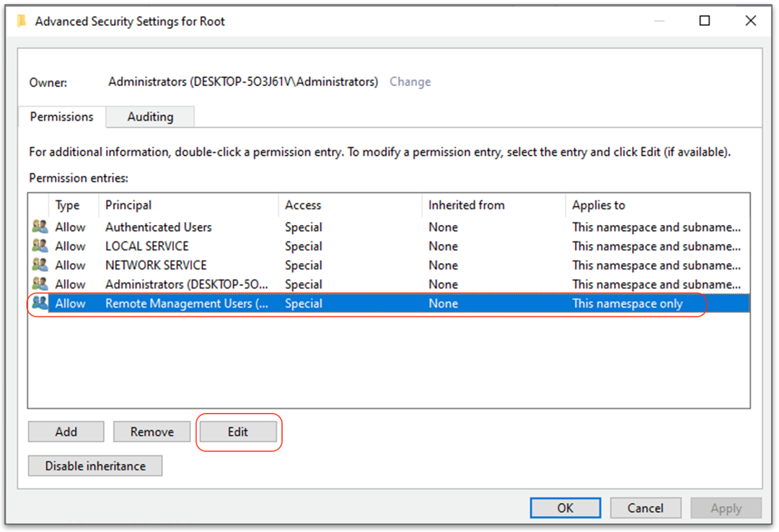Edit the Remote Management Users permission entry

point(239,431)
